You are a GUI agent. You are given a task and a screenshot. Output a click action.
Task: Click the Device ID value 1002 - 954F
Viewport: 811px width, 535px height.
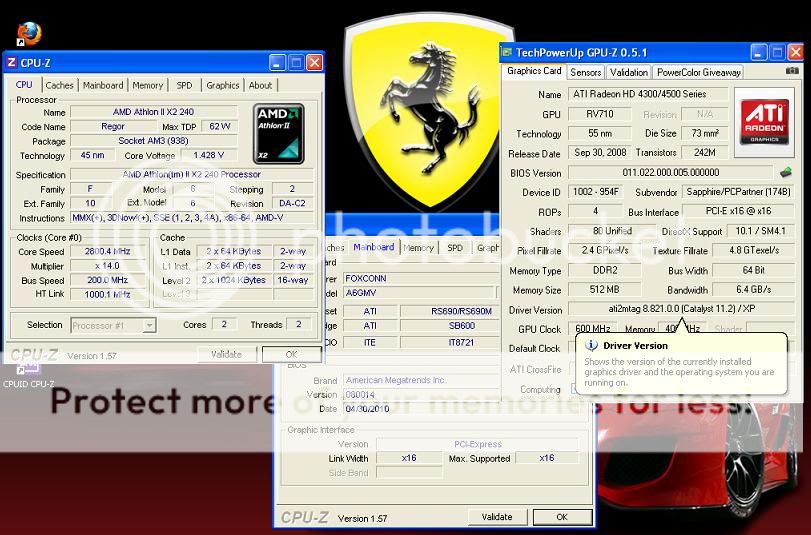(x=595, y=192)
